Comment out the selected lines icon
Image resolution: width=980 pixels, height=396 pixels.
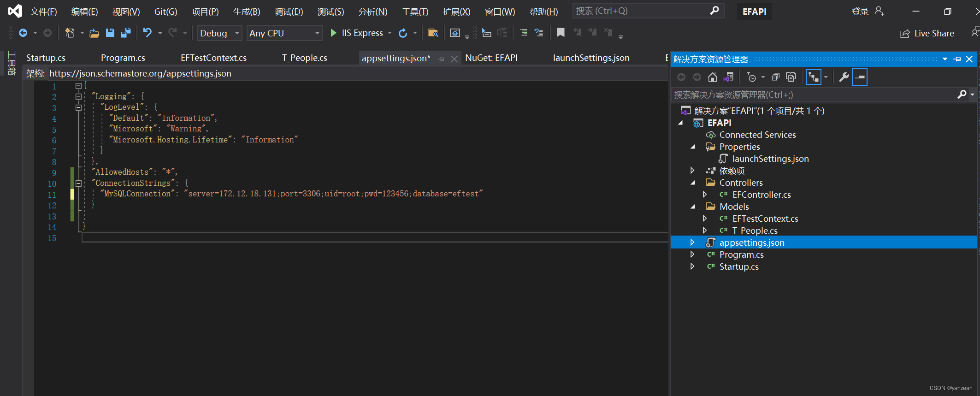[x=524, y=33]
